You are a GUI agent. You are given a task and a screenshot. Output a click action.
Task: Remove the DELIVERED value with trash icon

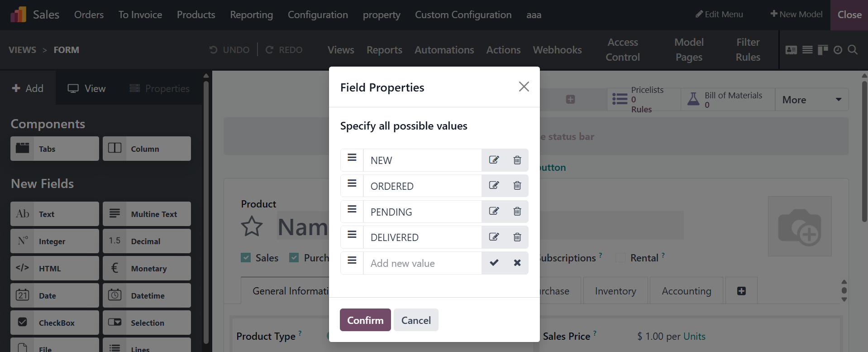click(517, 237)
